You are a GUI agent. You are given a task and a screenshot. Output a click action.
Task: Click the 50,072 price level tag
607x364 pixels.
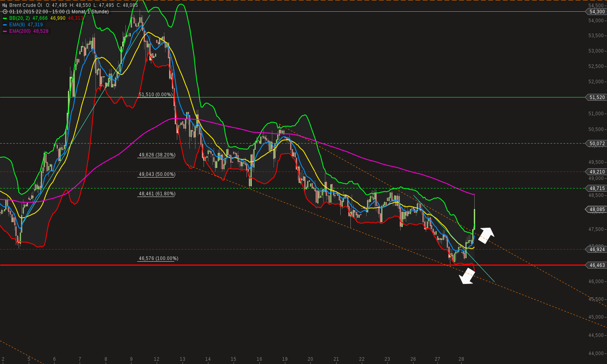click(597, 144)
